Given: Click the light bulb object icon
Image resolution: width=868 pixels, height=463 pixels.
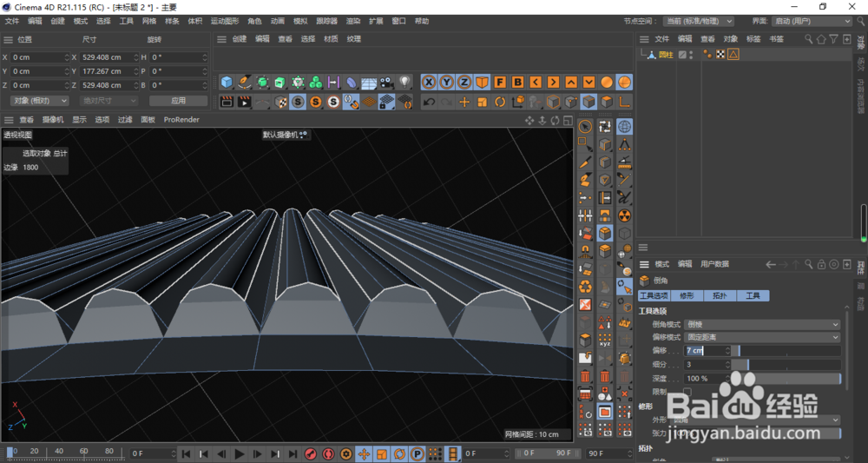Looking at the screenshot, I should 404,83.
